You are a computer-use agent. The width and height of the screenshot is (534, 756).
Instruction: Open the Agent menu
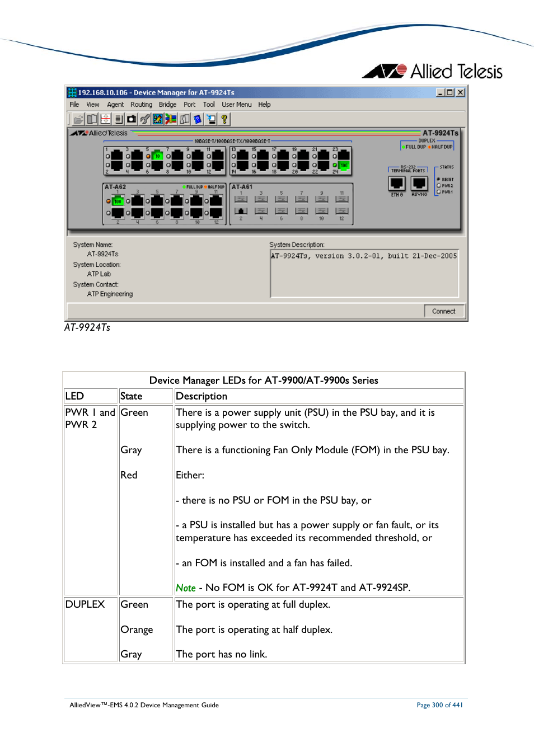pyautogui.click(x=115, y=105)
